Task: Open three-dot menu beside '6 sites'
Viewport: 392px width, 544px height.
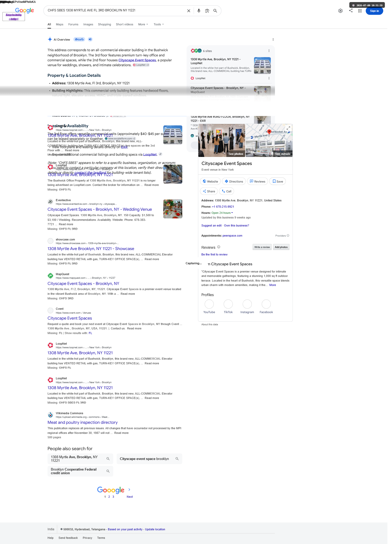Action: pyautogui.click(x=269, y=51)
